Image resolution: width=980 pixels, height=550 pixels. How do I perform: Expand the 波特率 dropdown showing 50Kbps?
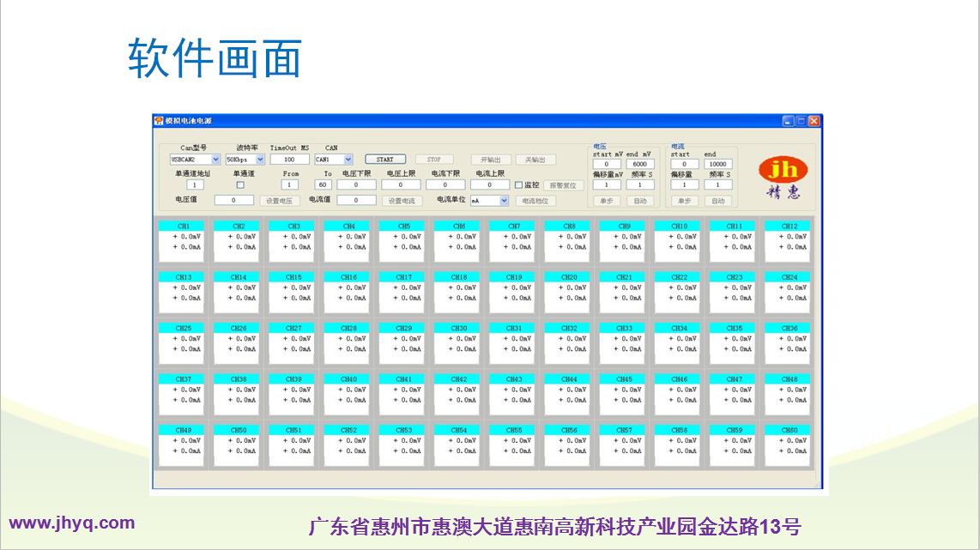tap(260, 160)
